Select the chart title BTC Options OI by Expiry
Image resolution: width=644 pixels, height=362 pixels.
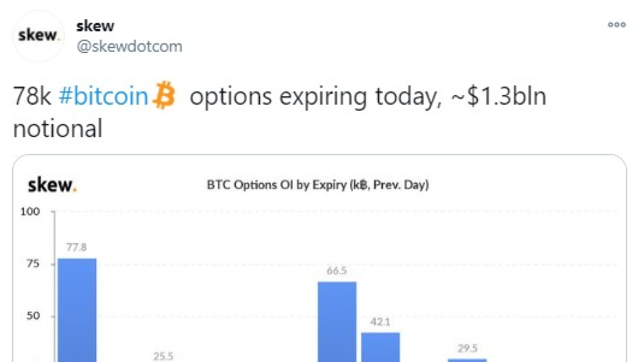[x=318, y=185]
